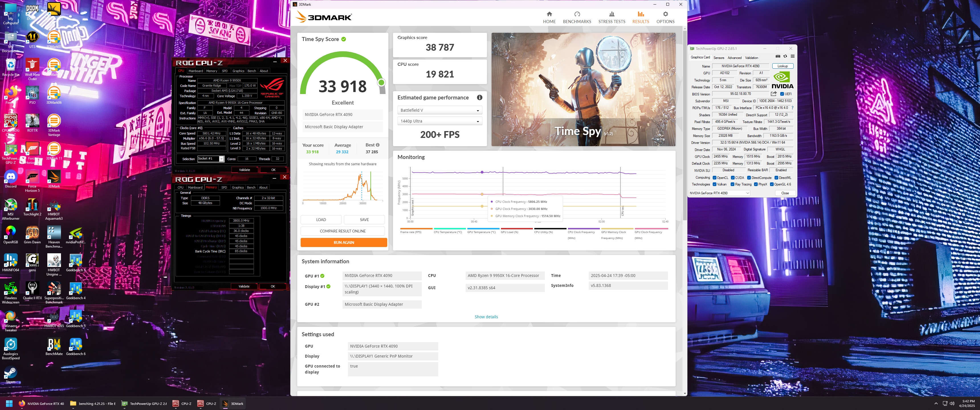Click the volume icon in the system tray
Viewport: 980px width, 410px height.
[x=952, y=403]
